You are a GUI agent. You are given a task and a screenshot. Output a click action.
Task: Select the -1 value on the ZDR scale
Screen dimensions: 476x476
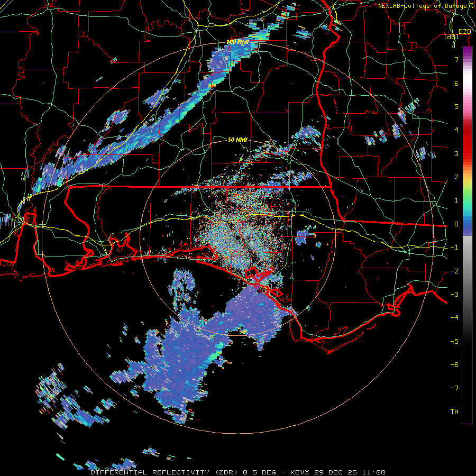click(454, 248)
